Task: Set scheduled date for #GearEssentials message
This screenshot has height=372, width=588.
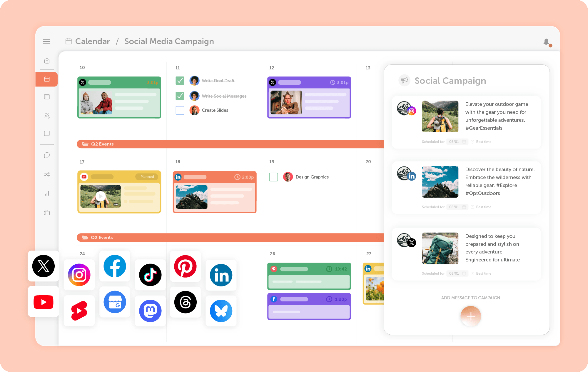Action: click(457, 142)
